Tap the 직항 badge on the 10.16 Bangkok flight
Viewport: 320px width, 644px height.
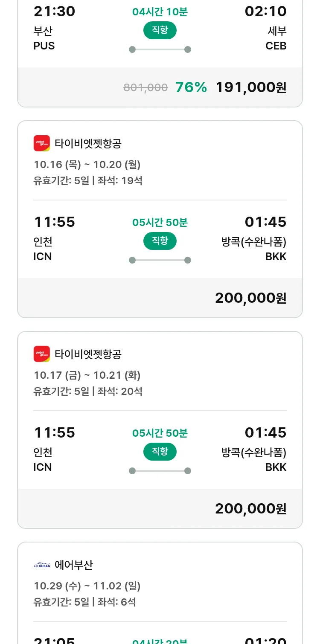160,241
